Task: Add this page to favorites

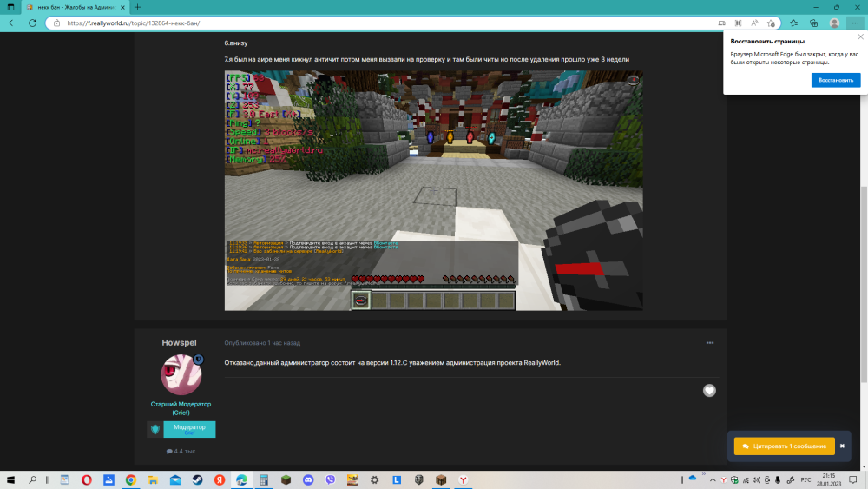Action: pos(771,23)
